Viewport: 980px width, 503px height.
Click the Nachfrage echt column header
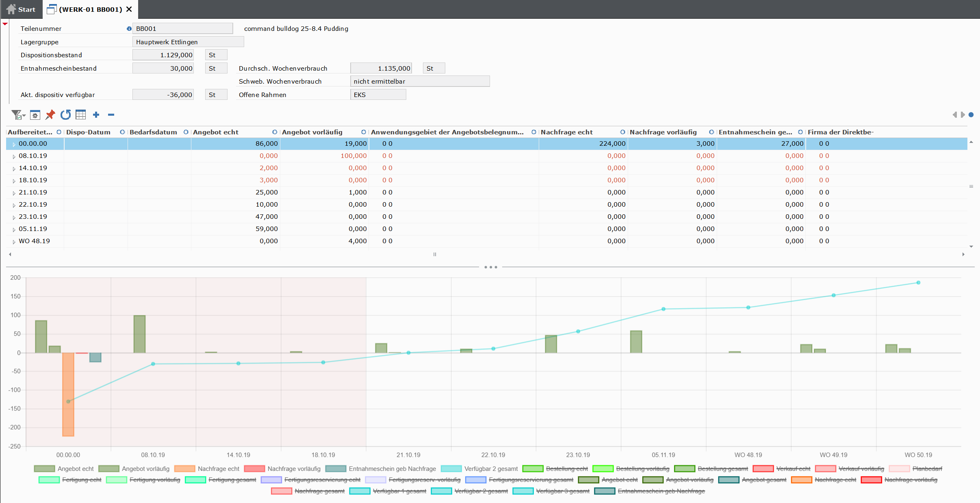[x=566, y=132]
